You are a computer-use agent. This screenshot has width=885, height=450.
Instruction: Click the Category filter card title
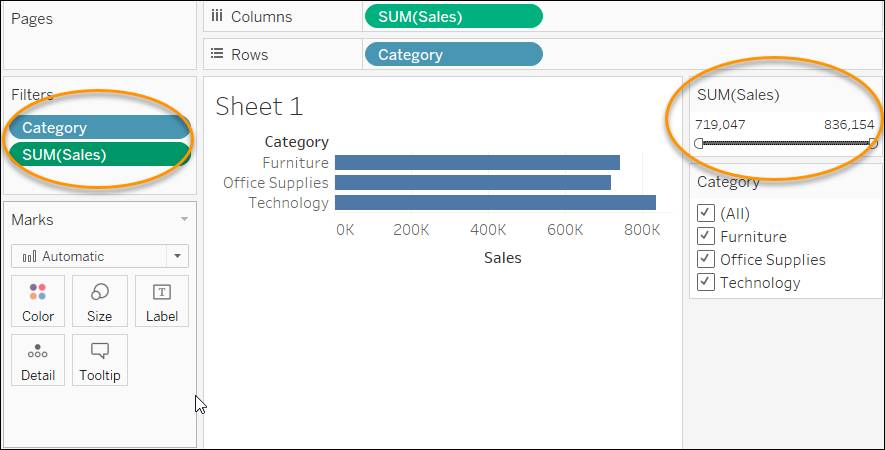[728, 182]
